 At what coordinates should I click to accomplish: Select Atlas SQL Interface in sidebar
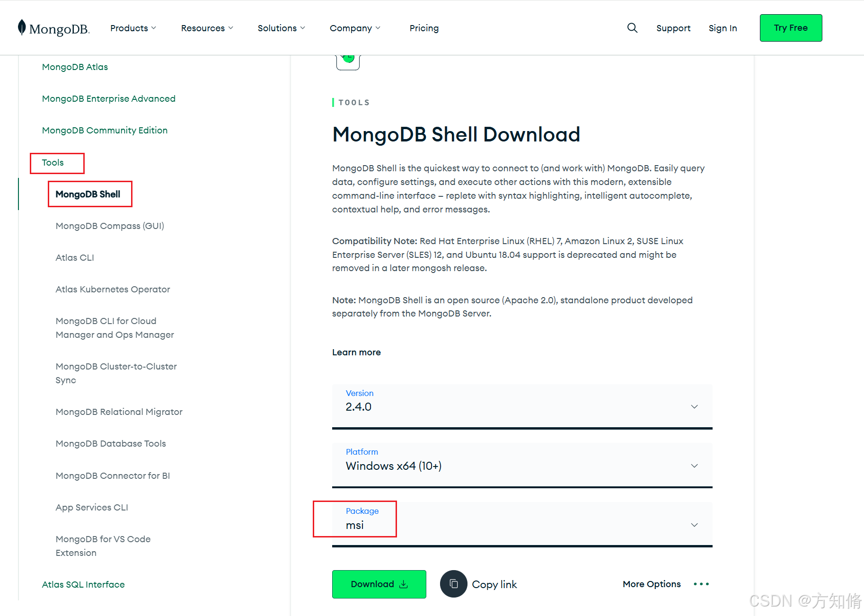coord(83,584)
